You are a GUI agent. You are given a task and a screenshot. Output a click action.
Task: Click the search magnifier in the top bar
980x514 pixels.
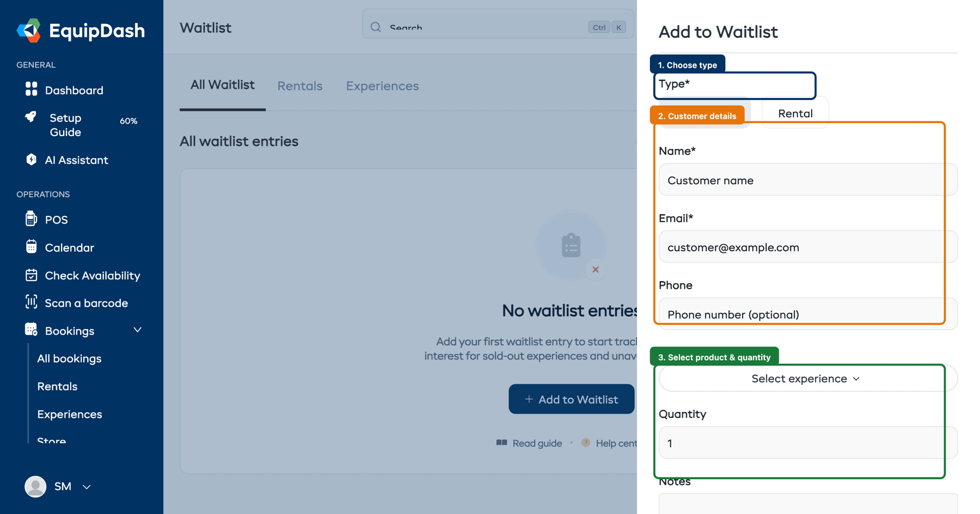click(376, 27)
